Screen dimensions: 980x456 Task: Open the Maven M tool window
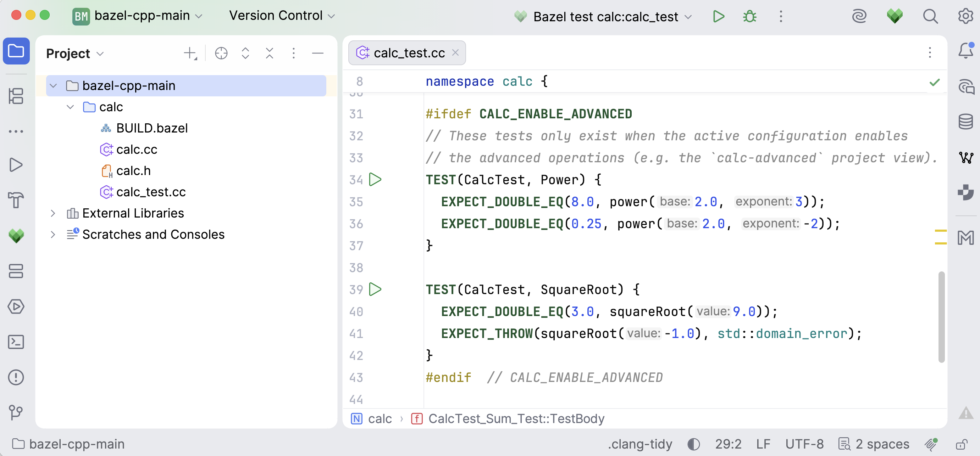(x=965, y=238)
